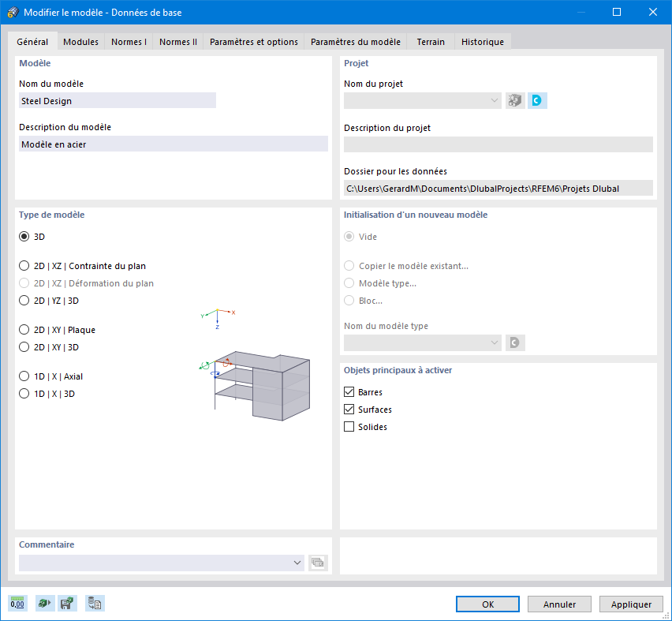Maximize the dialog window

617,12
